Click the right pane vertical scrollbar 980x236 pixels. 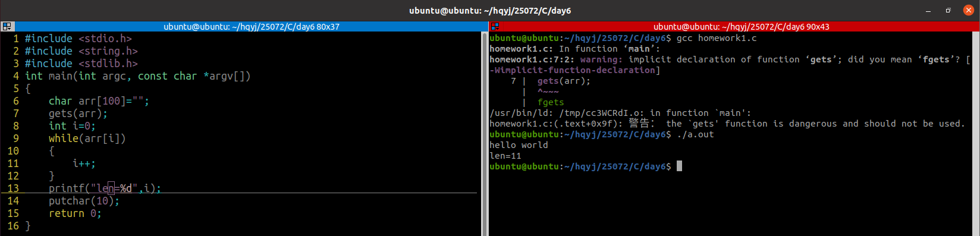click(976, 134)
